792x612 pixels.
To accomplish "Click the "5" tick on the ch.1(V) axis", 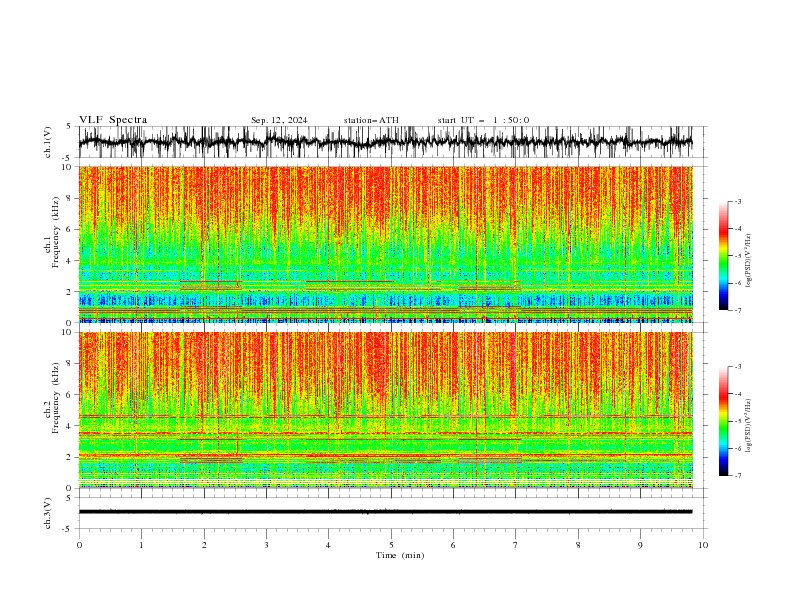I will click(x=69, y=126).
